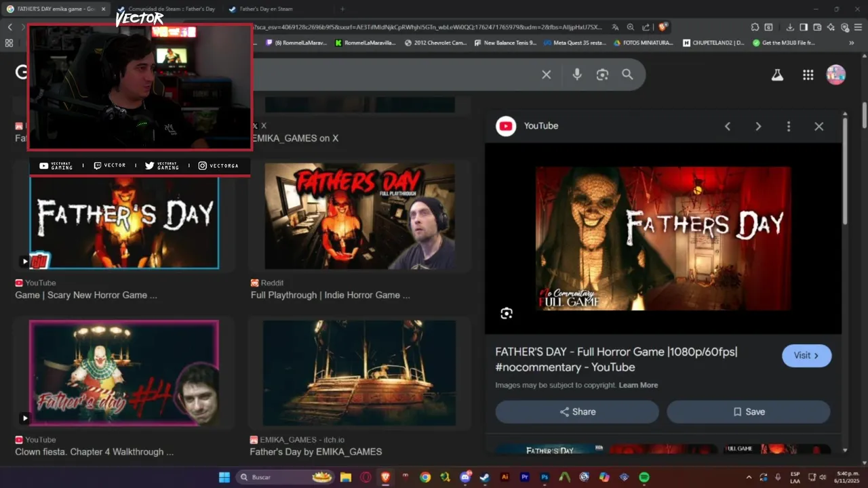This screenshot has height=488, width=868.
Task: Open the browser downloads icon
Action: 790,27
